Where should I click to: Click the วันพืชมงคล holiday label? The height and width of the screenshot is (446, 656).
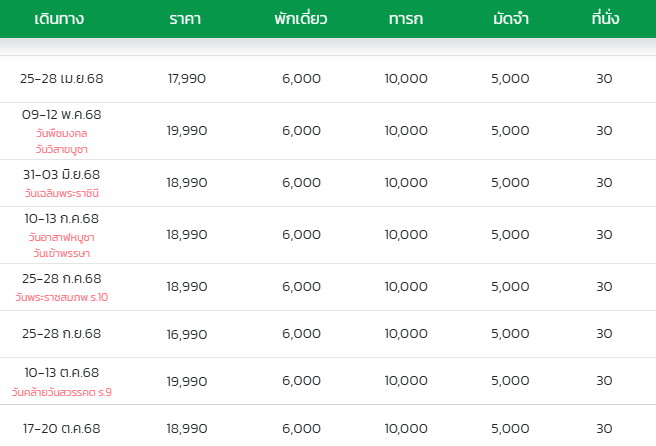[x=62, y=133]
